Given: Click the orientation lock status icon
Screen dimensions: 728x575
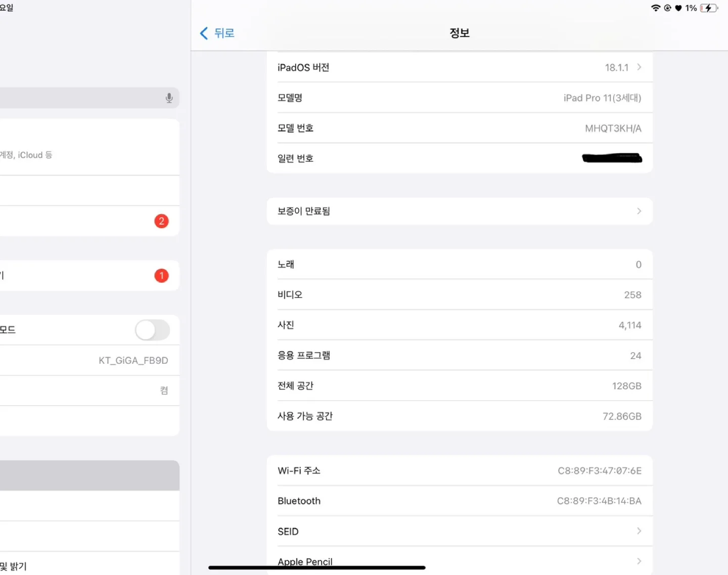Looking at the screenshot, I should (x=667, y=8).
